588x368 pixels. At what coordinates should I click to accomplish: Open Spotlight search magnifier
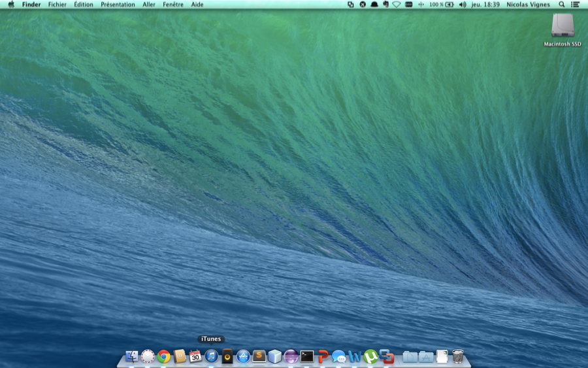561,5
